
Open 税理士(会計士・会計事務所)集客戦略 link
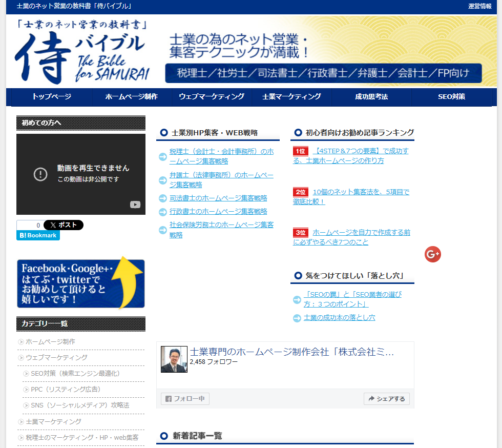coord(221,156)
